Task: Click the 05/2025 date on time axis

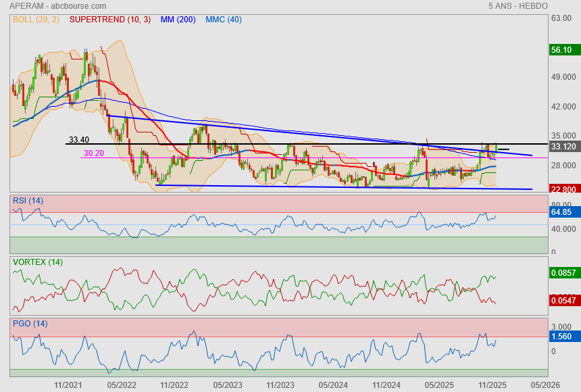Action: (x=438, y=385)
